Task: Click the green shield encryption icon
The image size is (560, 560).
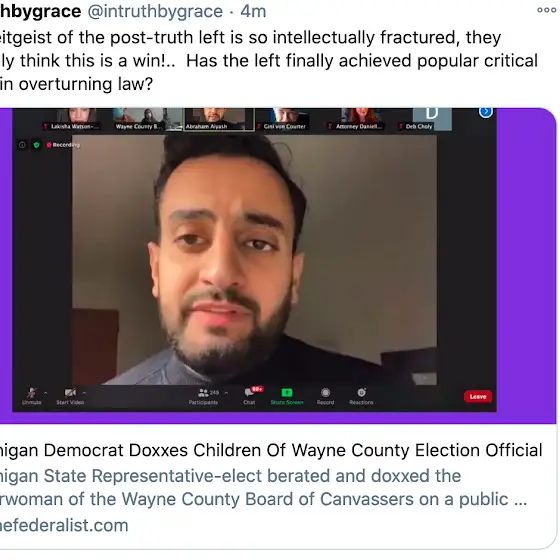Action: (x=36, y=145)
